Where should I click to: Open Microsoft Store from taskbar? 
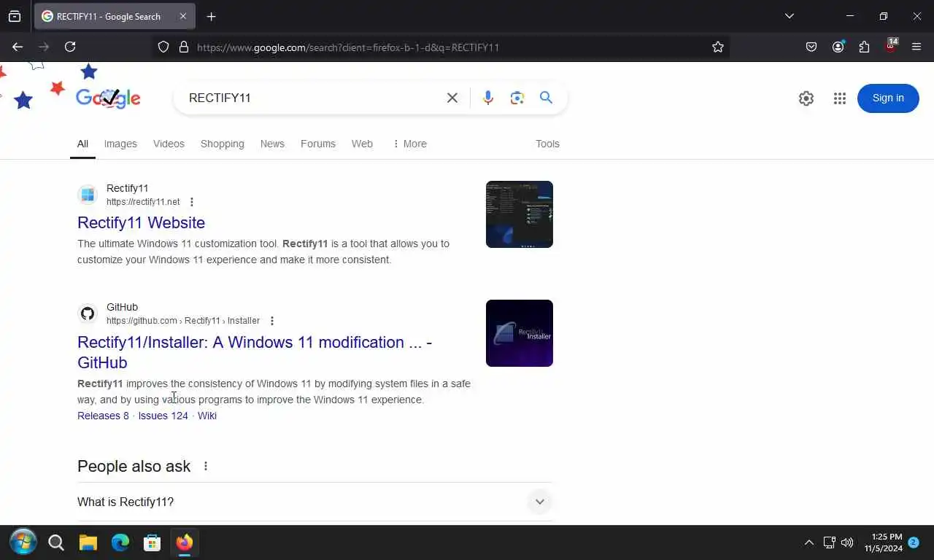pyautogui.click(x=152, y=542)
